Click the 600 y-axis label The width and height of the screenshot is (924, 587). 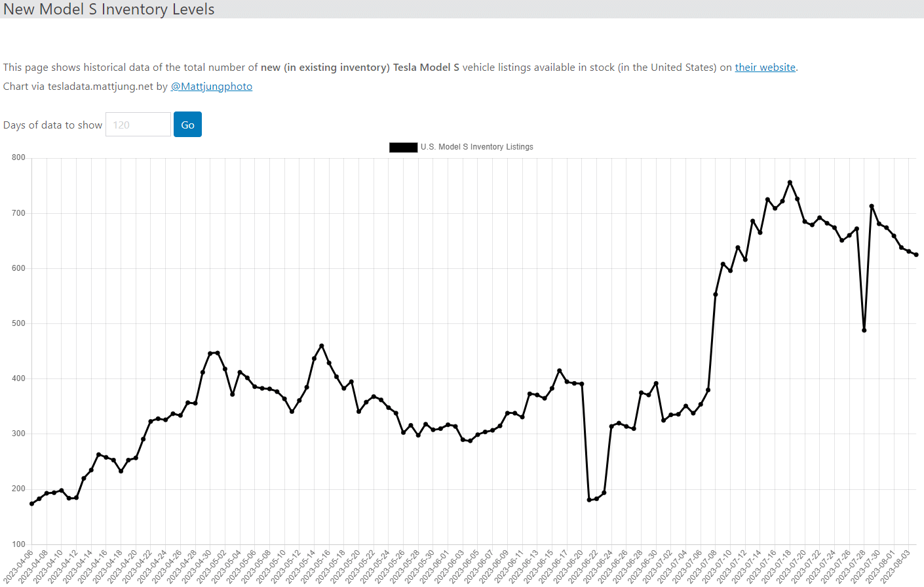coord(18,268)
